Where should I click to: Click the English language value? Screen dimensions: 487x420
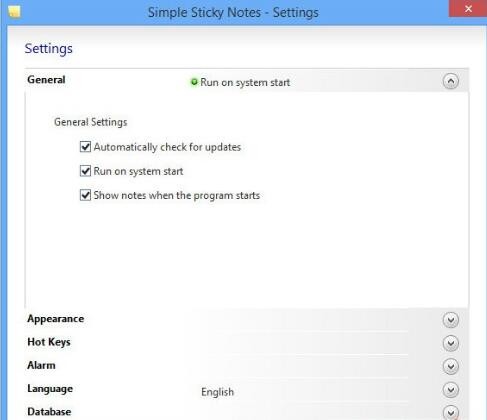pyautogui.click(x=217, y=392)
